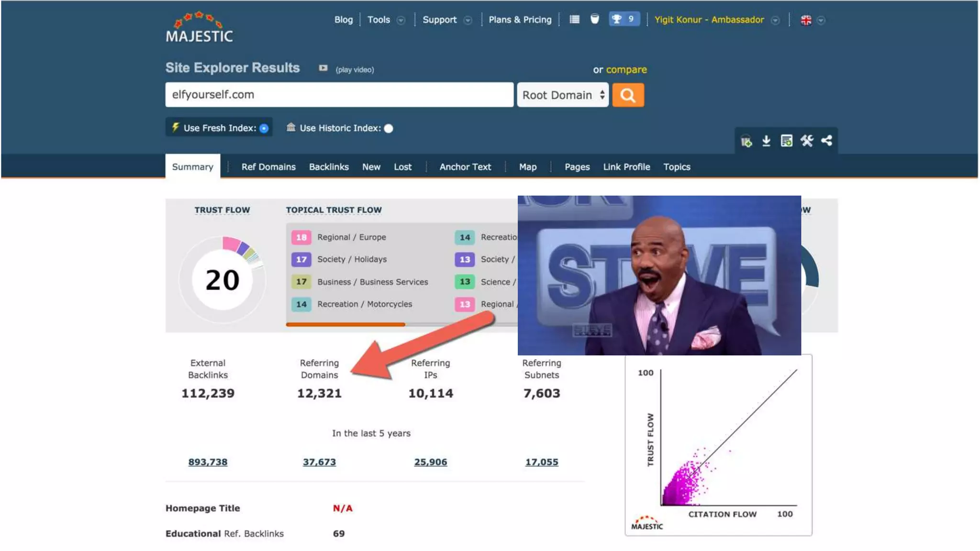The height and width of the screenshot is (551, 980).
Task: Click the orange search magnifier button
Action: 628,95
